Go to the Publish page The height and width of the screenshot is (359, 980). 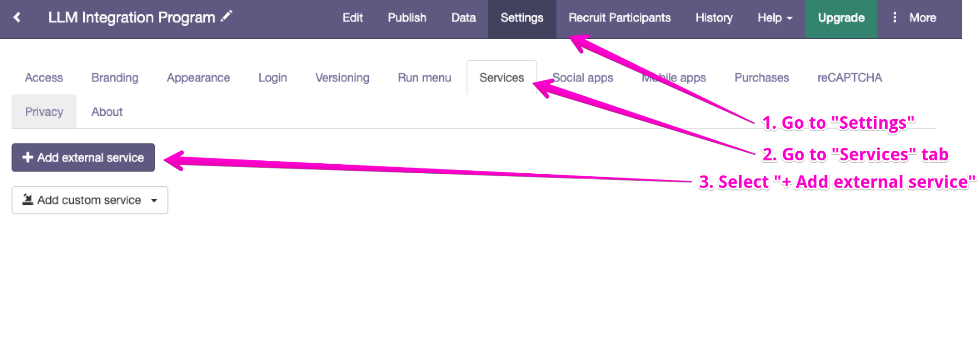407,18
